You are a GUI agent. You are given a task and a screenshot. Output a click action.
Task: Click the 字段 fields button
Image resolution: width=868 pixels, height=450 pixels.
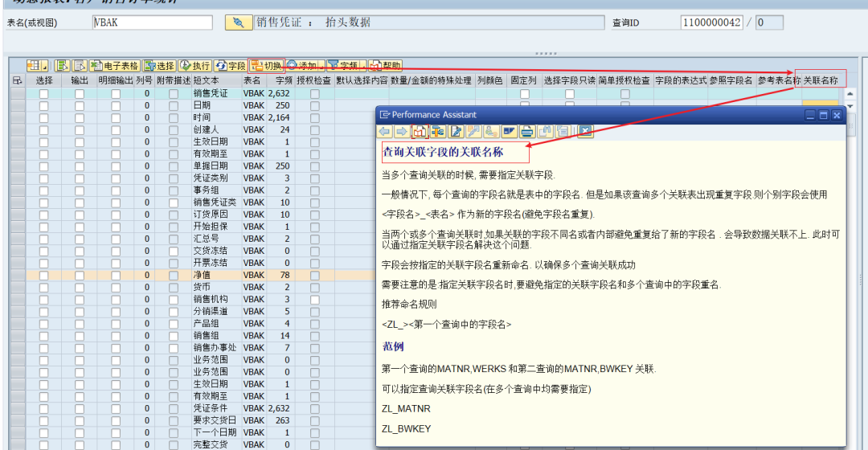point(231,66)
